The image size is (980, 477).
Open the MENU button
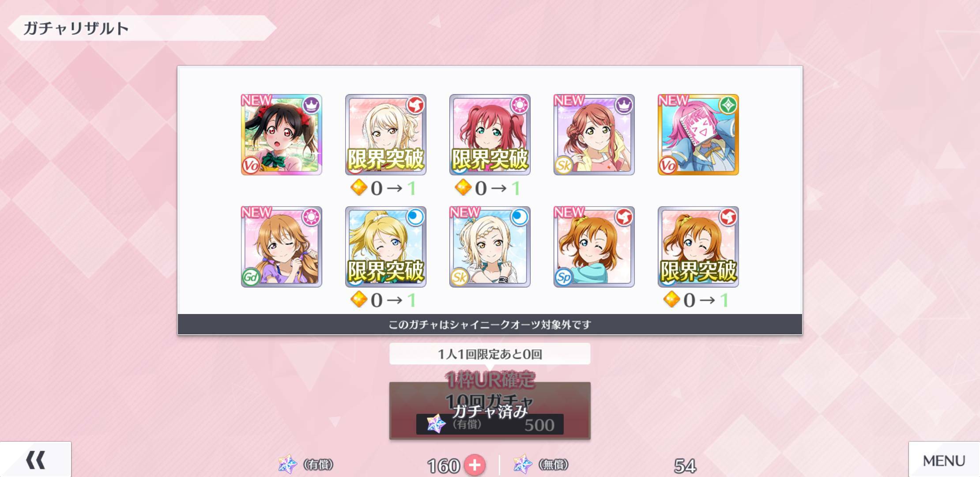click(x=944, y=459)
